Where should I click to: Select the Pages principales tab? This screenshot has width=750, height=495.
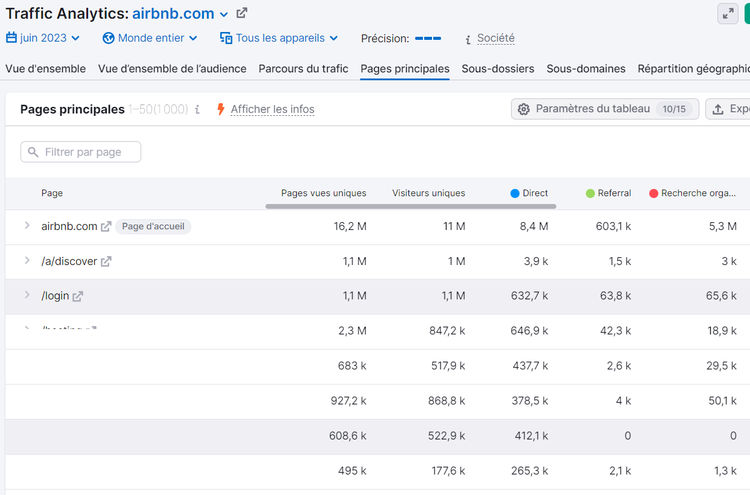(405, 69)
